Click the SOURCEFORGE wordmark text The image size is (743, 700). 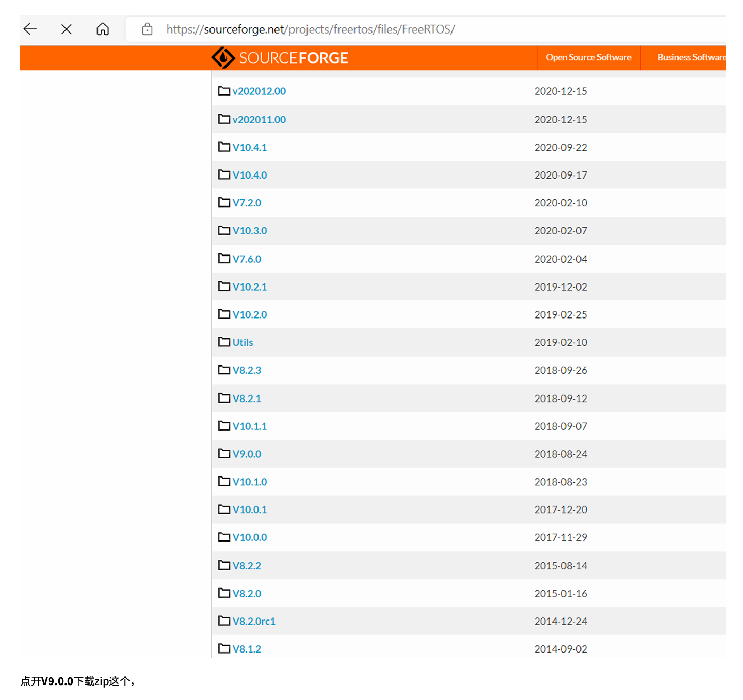point(294,58)
